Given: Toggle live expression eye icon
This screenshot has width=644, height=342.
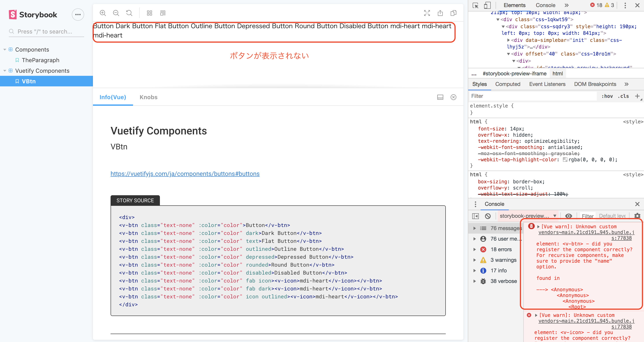Looking at the screenshot, I should (568, 216).
